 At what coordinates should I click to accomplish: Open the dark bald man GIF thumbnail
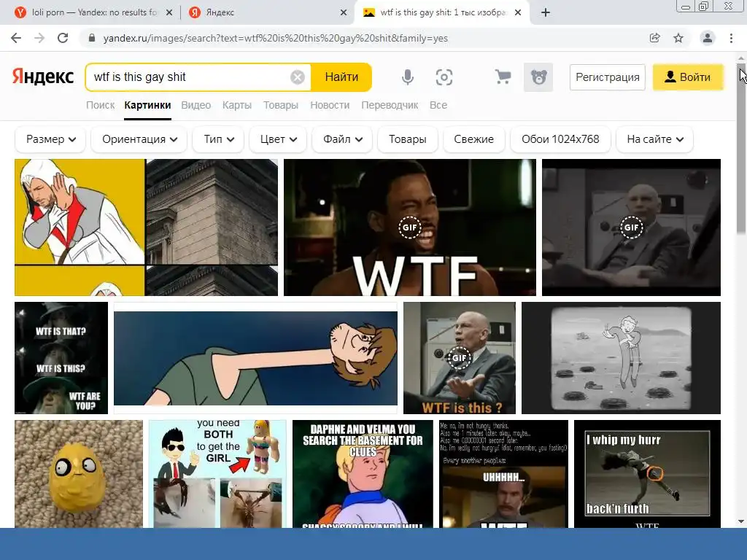coord(631,227)
